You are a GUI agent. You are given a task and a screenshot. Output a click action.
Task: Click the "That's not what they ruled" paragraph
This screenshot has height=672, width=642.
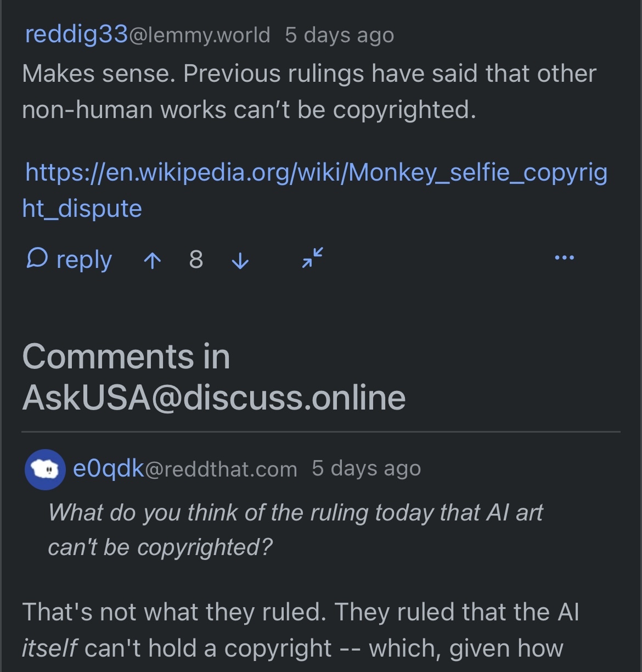coord(300,630)
